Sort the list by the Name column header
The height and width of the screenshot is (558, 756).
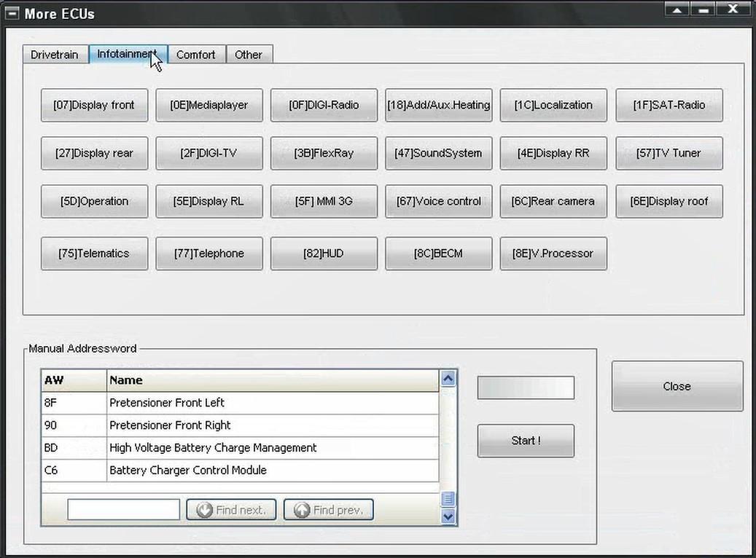273,380
